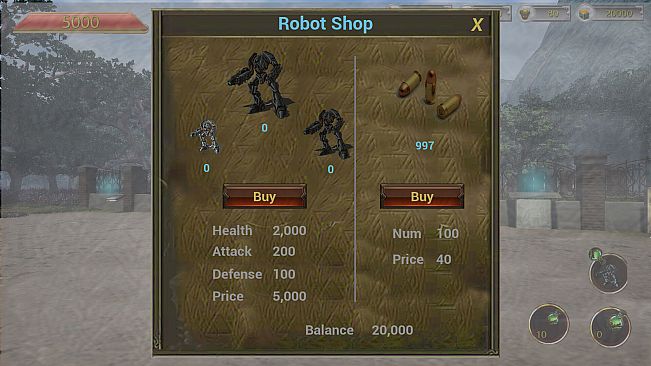Click the trophy currency icon showing 80
Image resolution: width=651 pixels, height=366 pixels.
(x=526, y=14)
